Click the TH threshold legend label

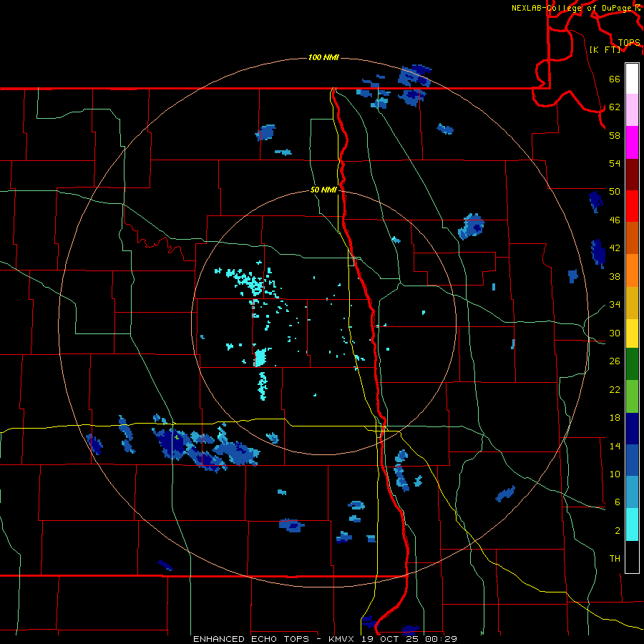(x=615, y=559)
